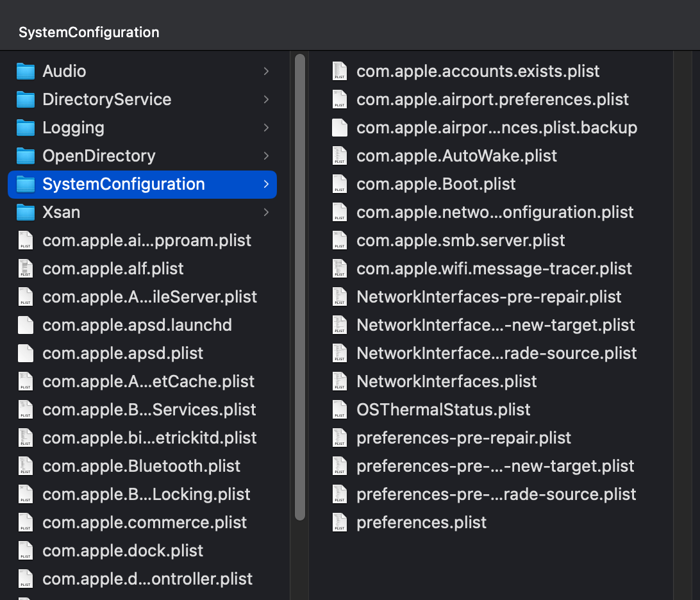Click the OSThermalStatus.plist file icon

tap(340, 410)
